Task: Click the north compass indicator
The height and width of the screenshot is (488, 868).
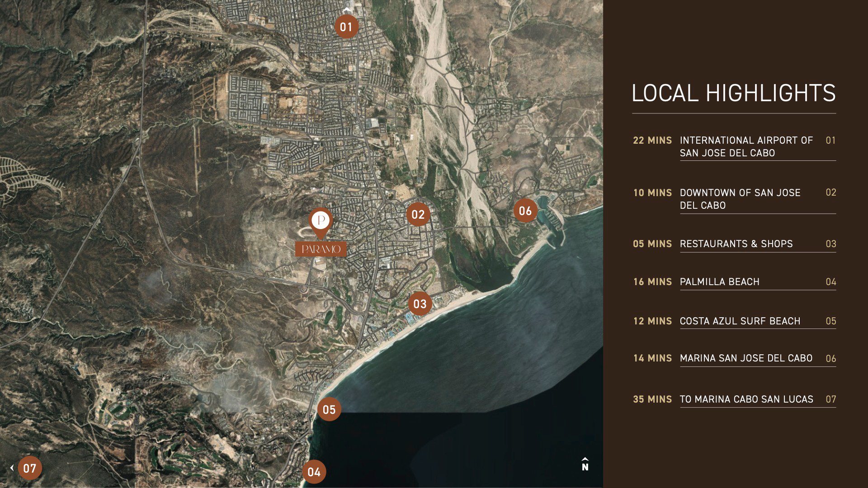Action: [585, 464]
